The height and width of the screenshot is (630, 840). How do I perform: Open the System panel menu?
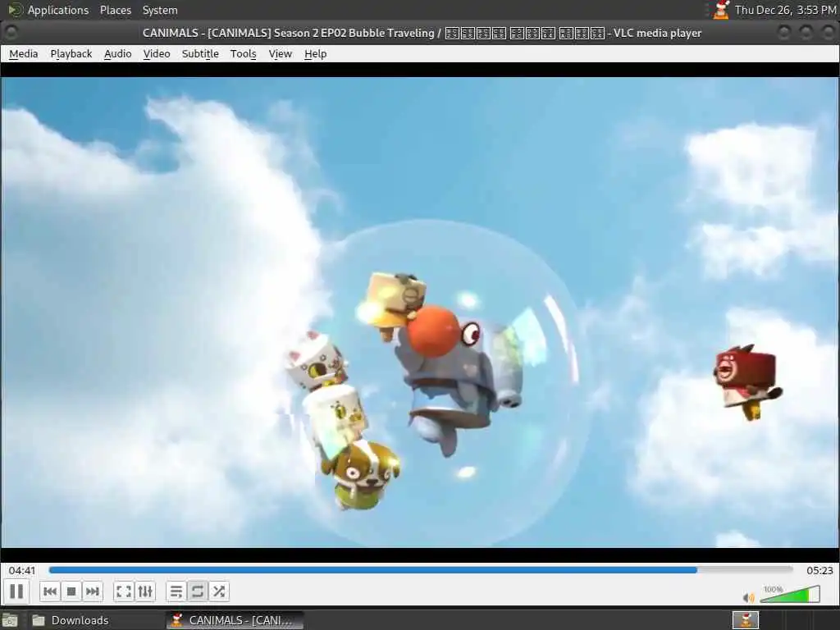pos(160,10)
